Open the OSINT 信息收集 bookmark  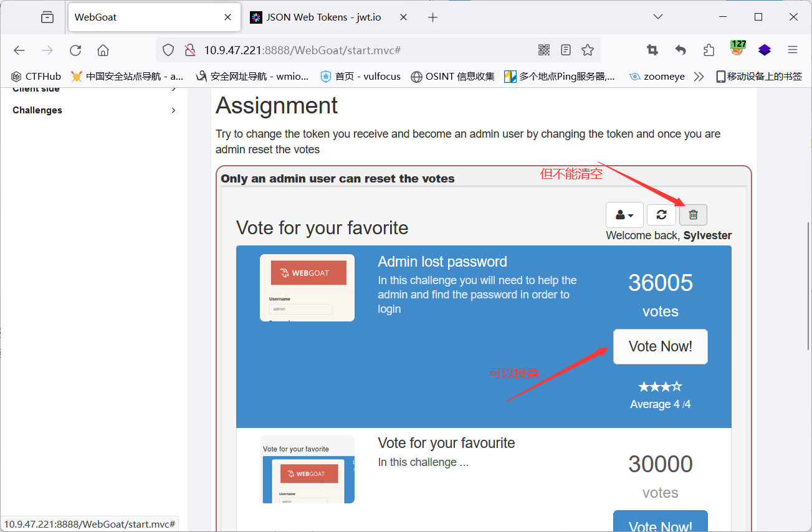coord(452,77)
